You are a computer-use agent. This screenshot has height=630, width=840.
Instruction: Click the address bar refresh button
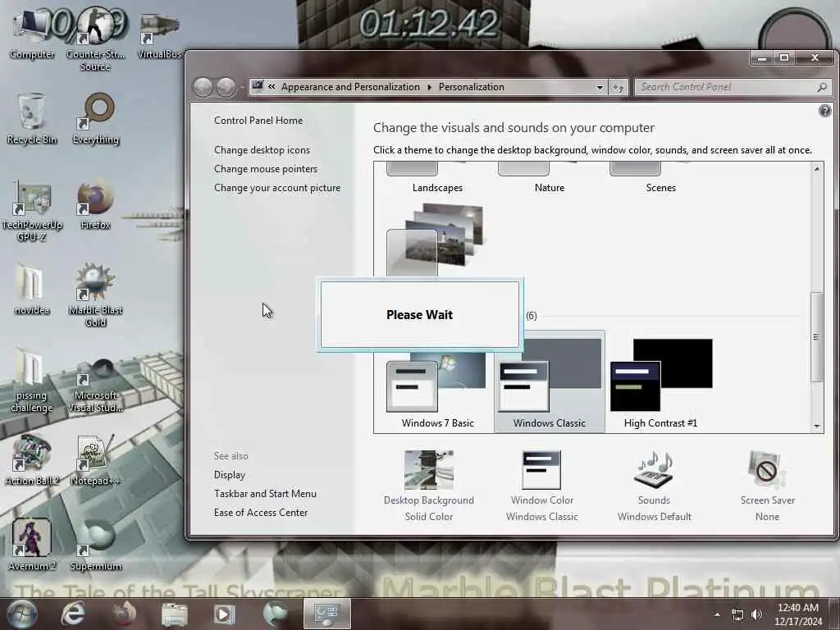pos(618,87)
